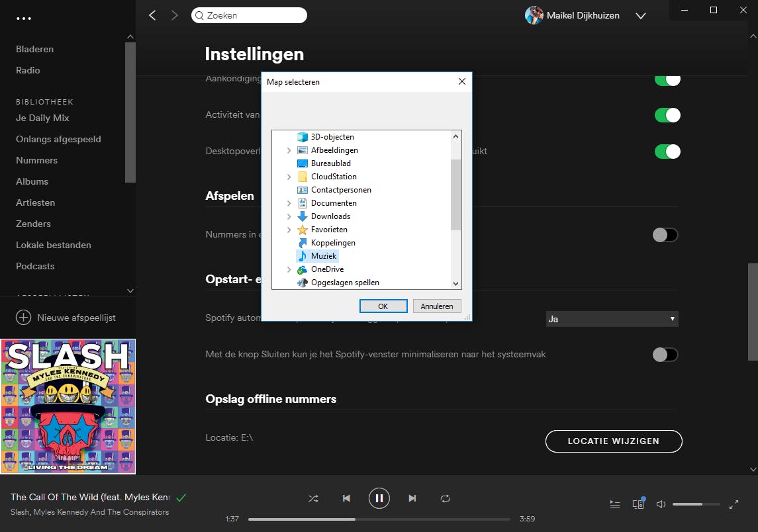The image size is (758, 532).
Task: Click artist name Slash under the song title
Action: pyautogui.click(x=20, y=512)
